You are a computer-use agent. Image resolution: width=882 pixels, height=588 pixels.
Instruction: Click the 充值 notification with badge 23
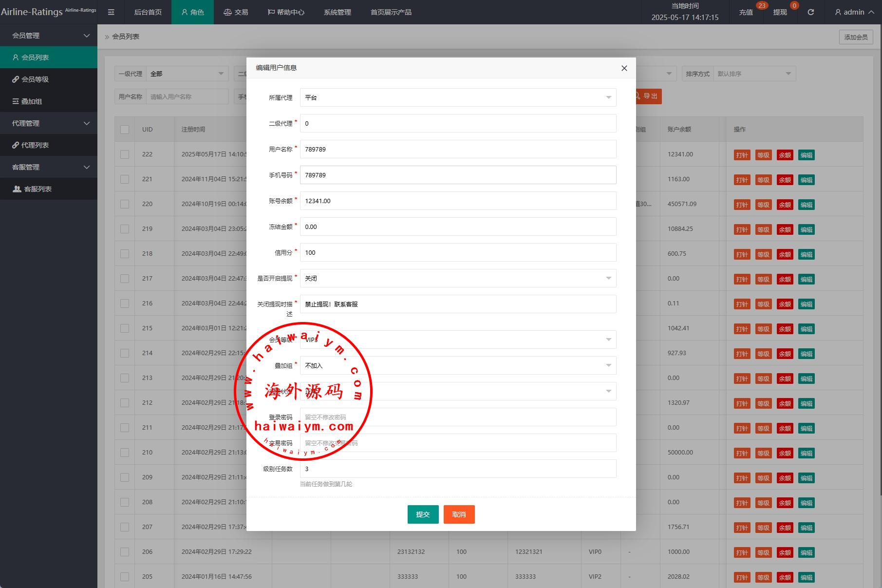pos(746,12)
